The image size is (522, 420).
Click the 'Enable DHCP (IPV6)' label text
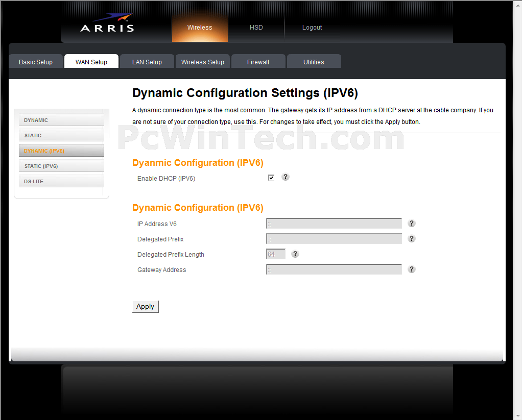pos(166,179)
